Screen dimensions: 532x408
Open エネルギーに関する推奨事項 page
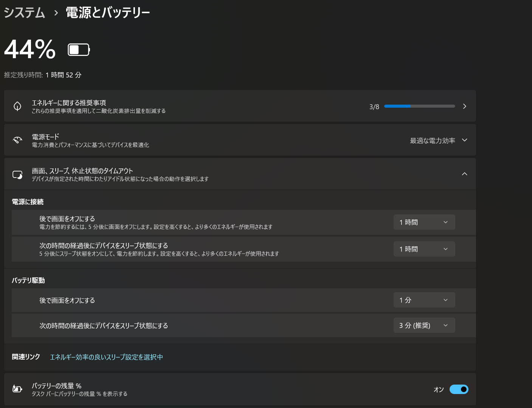tap(240, 106)
